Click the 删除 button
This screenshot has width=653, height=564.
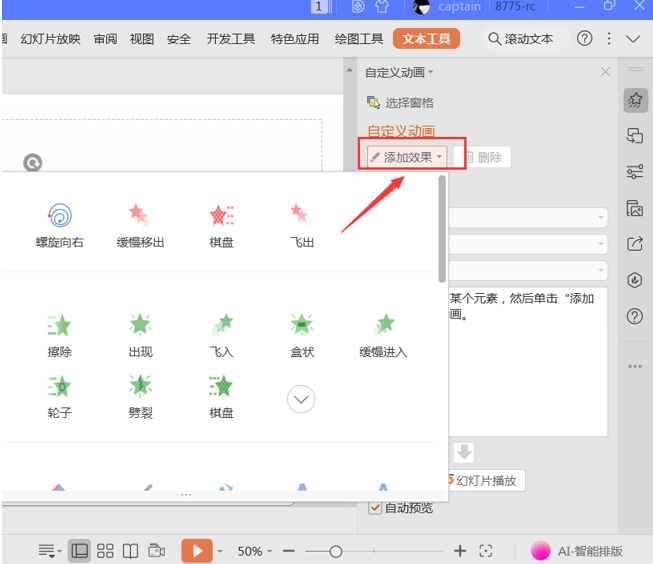pos(483,157)
